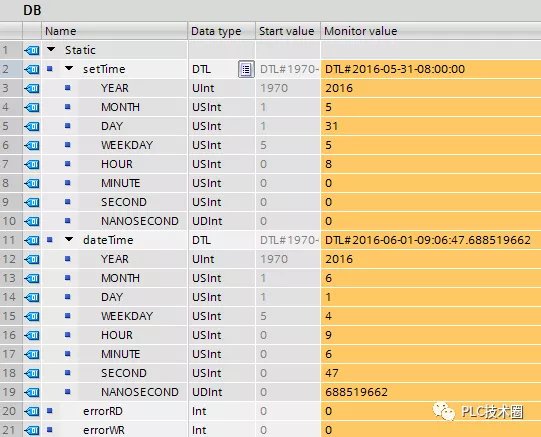This screenshot has height=437, width=541.
Task: Collapse the Static section
Action: point(51,50)
